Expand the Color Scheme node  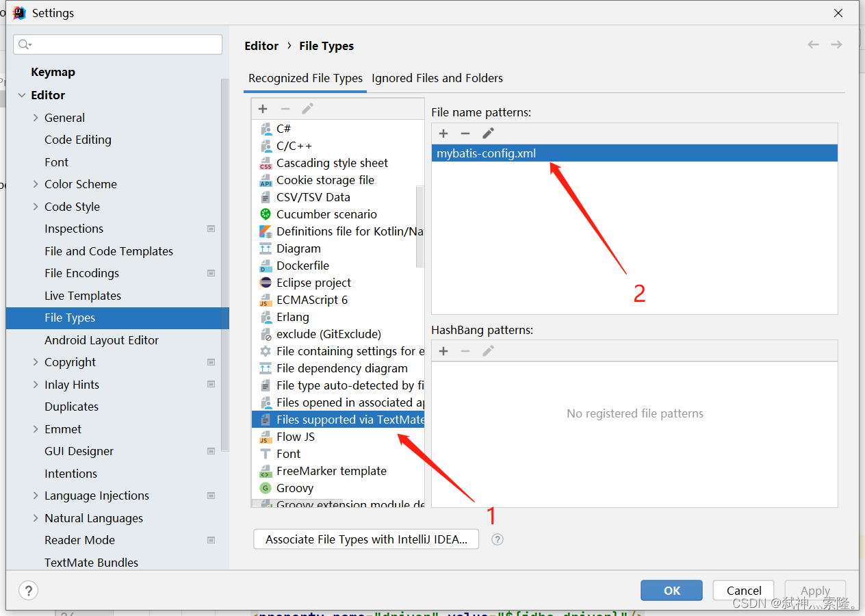pos(36,184)
